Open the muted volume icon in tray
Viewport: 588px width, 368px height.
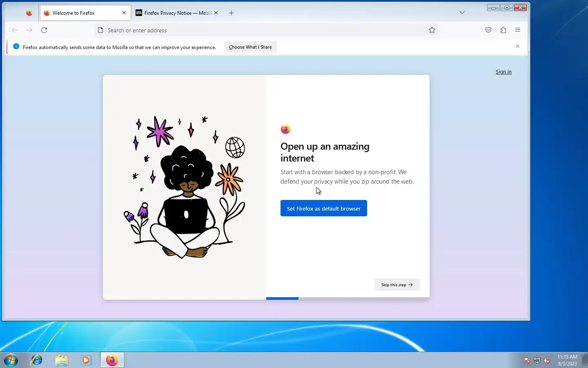coord(547,360)
